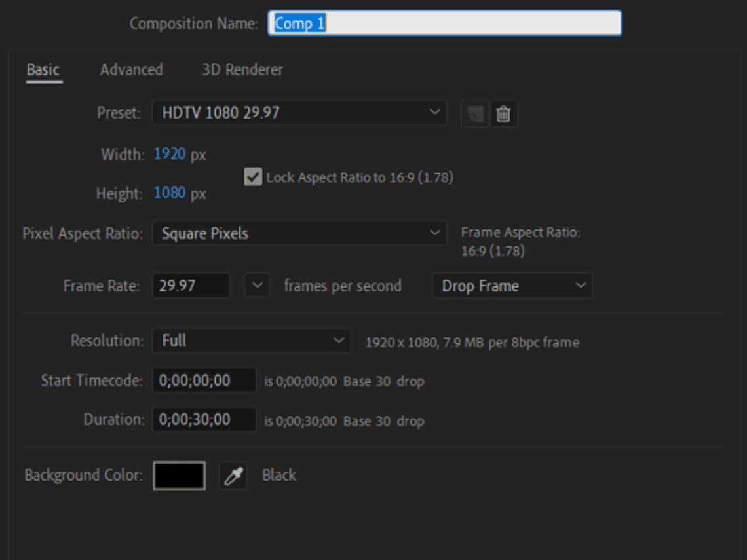Click the Composition Name text field
Image resolution: width=747 pixels, height=560 pixels.
tap(444, 24)
